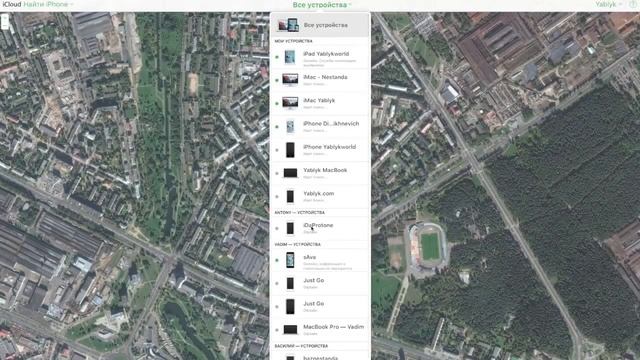Screen dimensions: 640x360
Task: Zoom in on the map with plus
Action: point(5,17)
